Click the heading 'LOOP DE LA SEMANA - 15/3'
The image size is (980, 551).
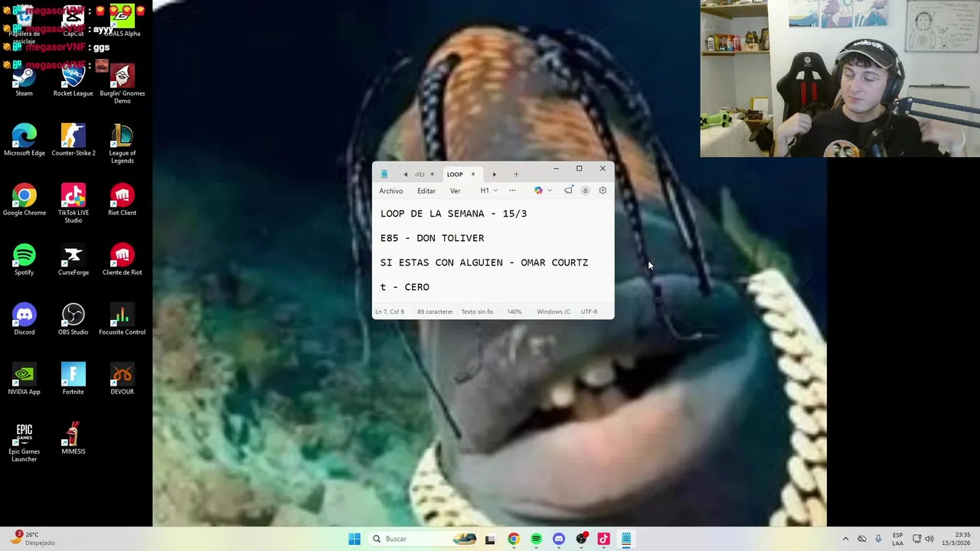[x=453, y=214]
